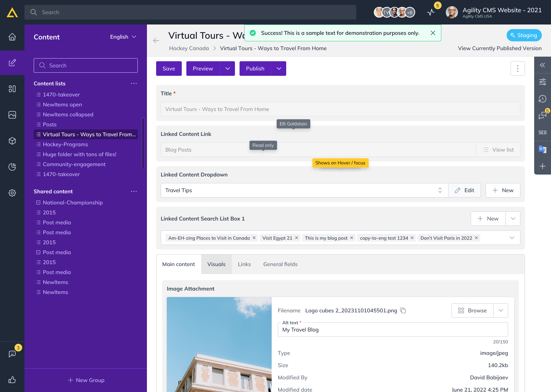The height and width of the screenshot is (392, 551).
Task: Open the Reports pie chart icon
Action: pos(12,167)
